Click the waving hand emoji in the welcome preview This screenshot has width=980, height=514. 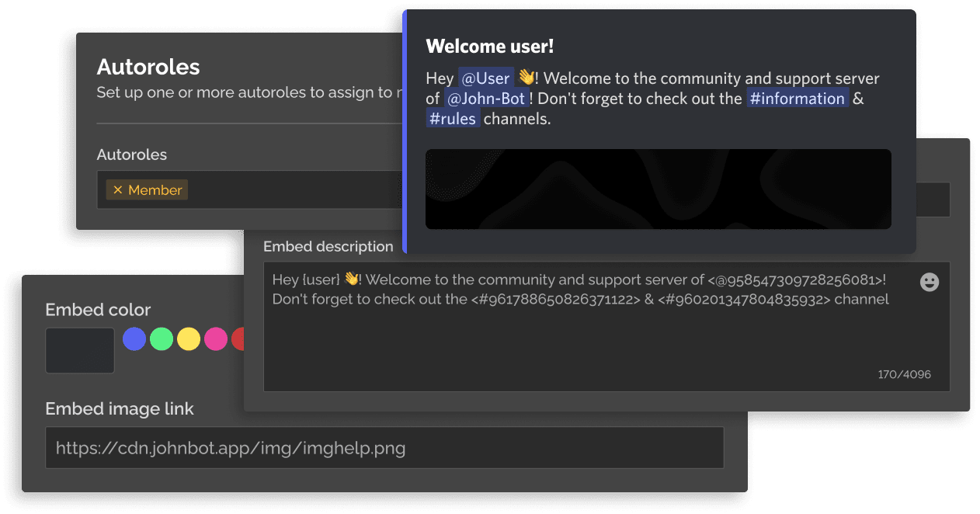pos(526,78)
